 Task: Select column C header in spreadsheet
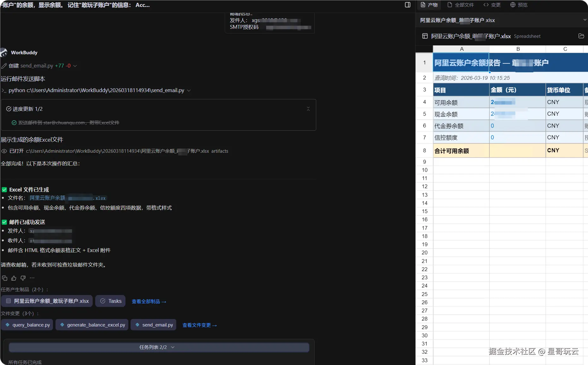pyautogui.click(x=565, y=49)
